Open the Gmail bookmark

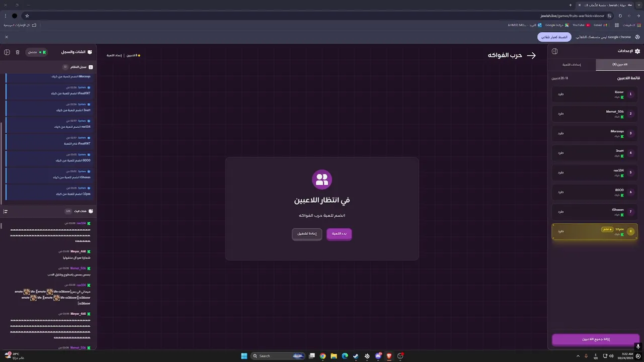coord(600,25)
